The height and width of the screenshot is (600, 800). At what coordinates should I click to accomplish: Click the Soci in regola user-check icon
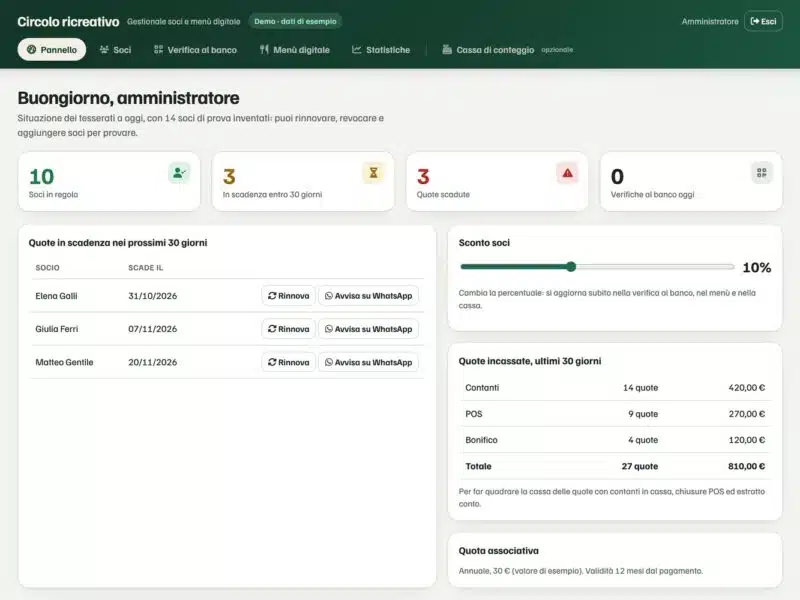coord(179,173)
